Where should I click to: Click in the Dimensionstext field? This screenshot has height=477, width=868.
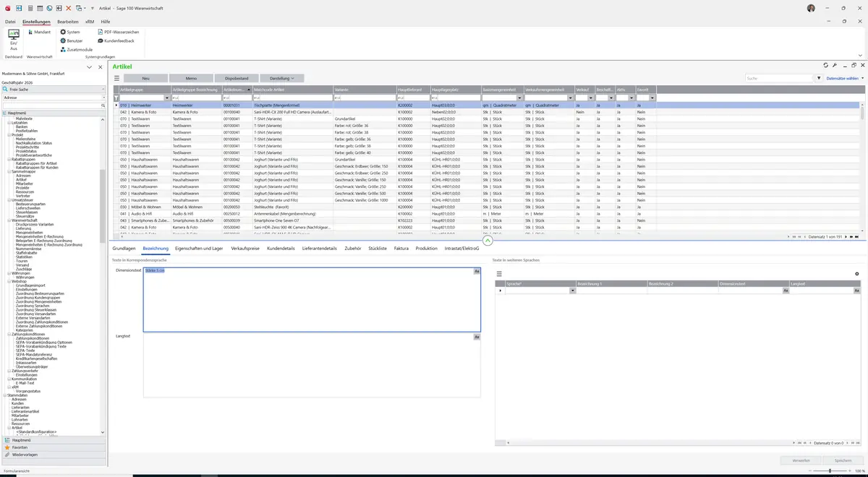(x=312, y=300)
